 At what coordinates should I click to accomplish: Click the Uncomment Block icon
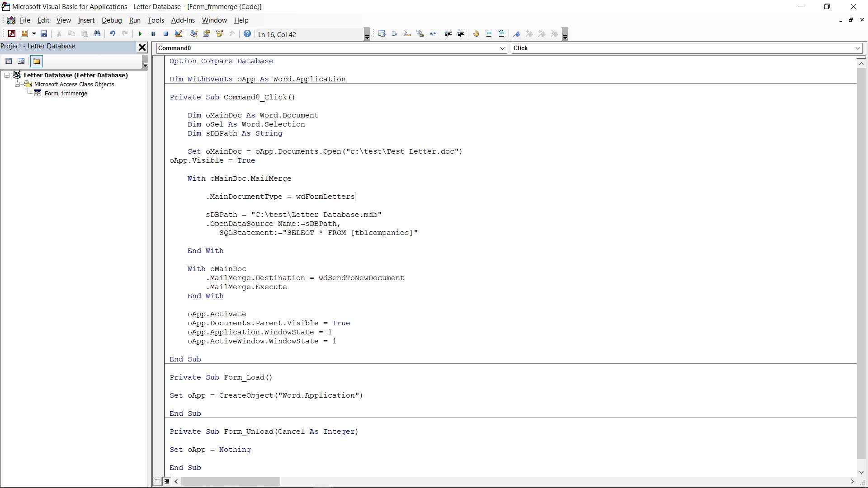tap(501, 34)
